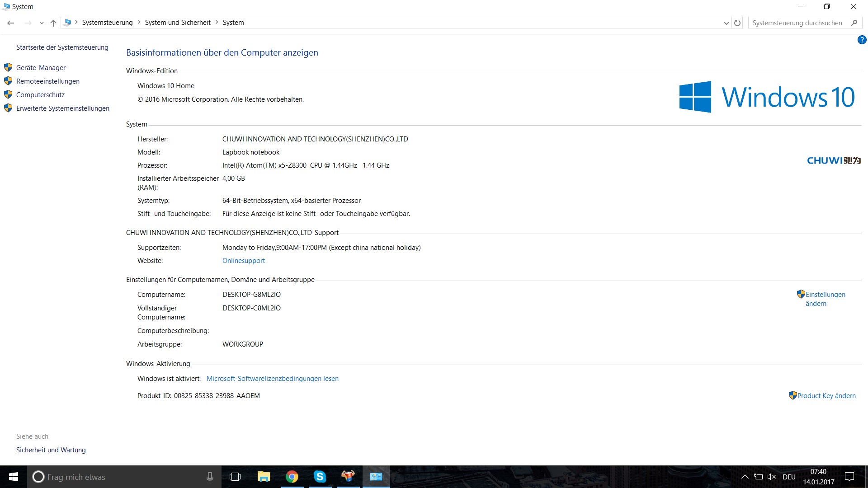Open Sicherheit und Wartung link
The width and height of the screenshot is (868, 488).
click(x=51, y=450)
